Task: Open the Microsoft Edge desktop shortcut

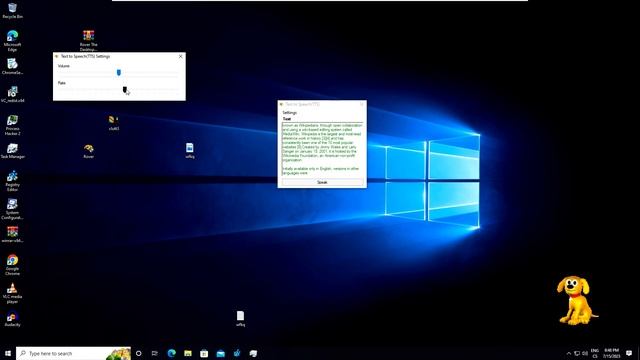Action: pos(12,40)
